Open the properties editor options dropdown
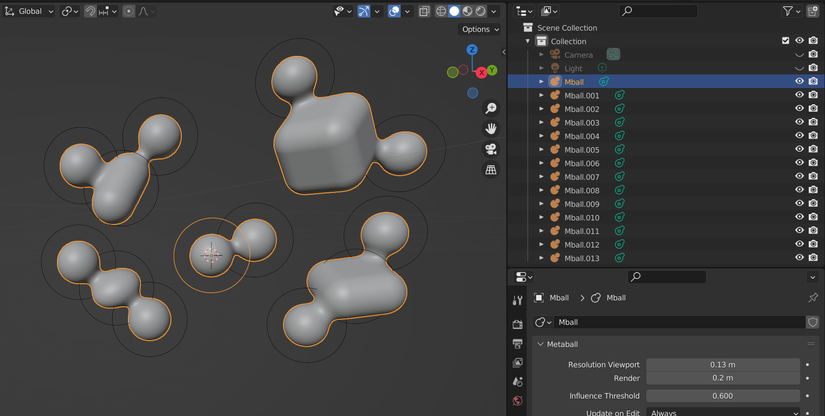The height and width of the screenshot is (416, 825). tap(813, 277)
